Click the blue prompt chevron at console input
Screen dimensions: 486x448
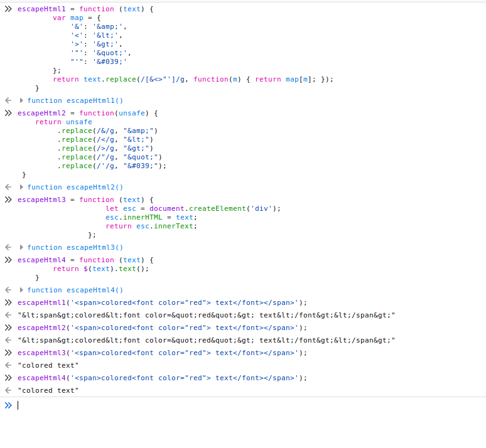click(8, 405)
